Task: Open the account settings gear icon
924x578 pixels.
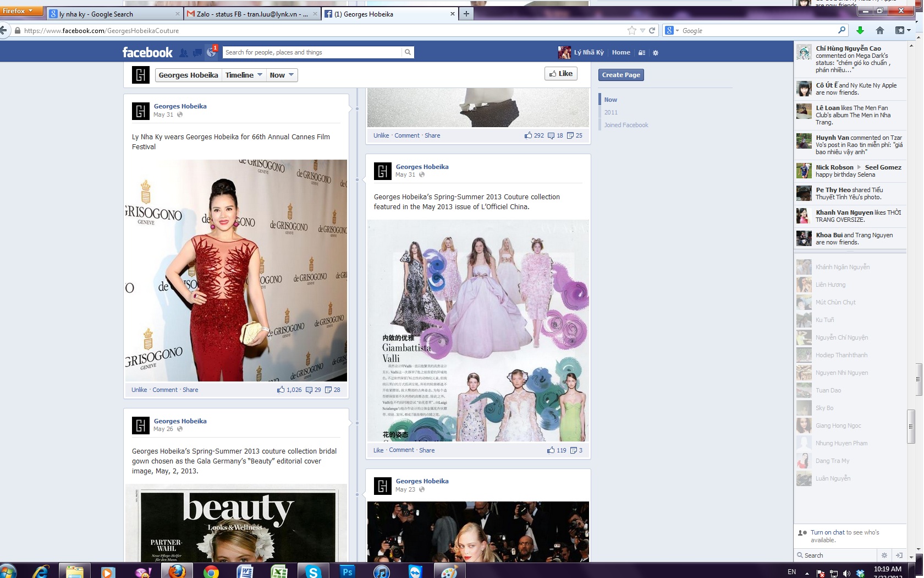Action: [x=655, y=53]
